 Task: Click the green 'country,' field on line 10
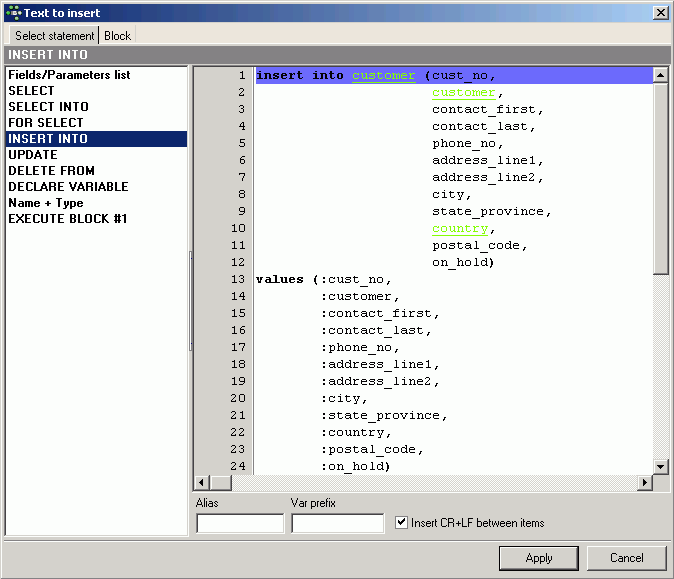pos(463,229)
